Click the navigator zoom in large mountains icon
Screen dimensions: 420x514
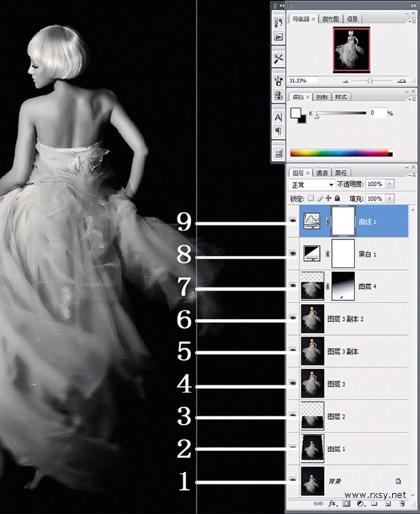click(x=401, y=81)
